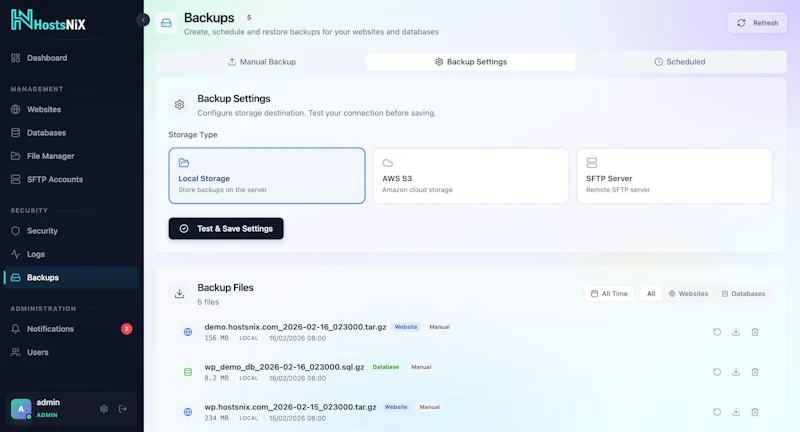Filter backup files by All
This screenshot has height=432, width=800.
651,294
